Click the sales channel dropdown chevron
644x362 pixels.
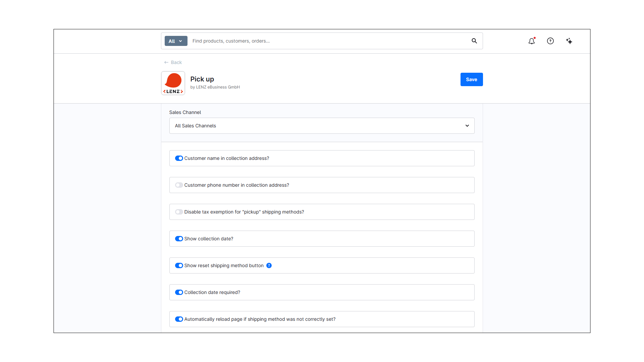point(467,126)
